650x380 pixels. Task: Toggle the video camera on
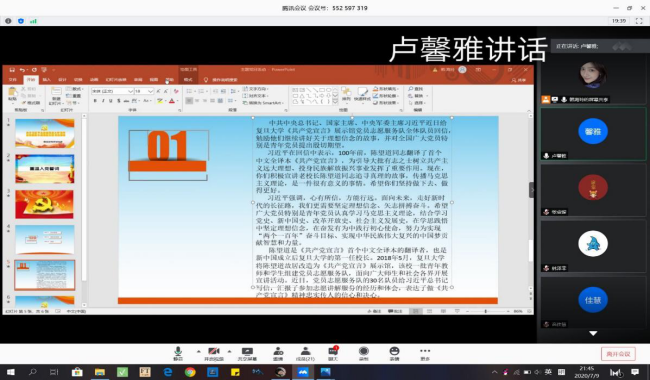point(214,353)
